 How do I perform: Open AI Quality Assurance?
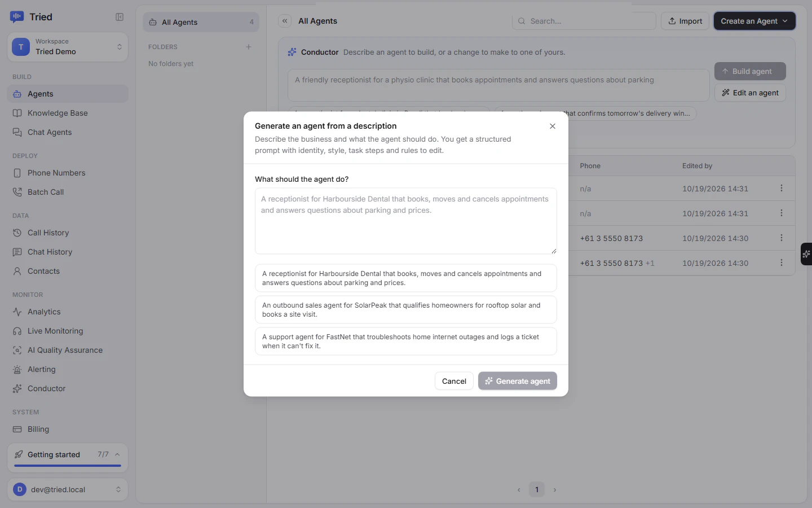tap(68, 350)
